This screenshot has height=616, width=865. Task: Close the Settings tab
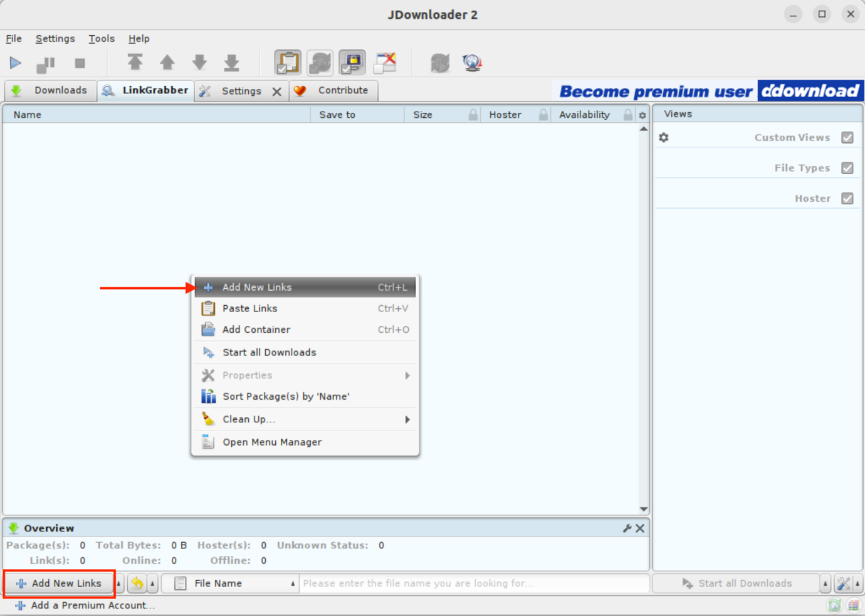click(276, 91)
